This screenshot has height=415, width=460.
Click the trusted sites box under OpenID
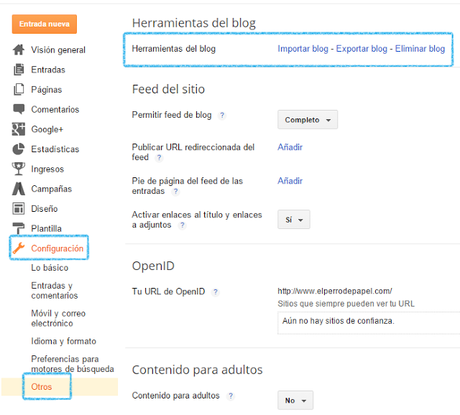[x=369, y=323]
